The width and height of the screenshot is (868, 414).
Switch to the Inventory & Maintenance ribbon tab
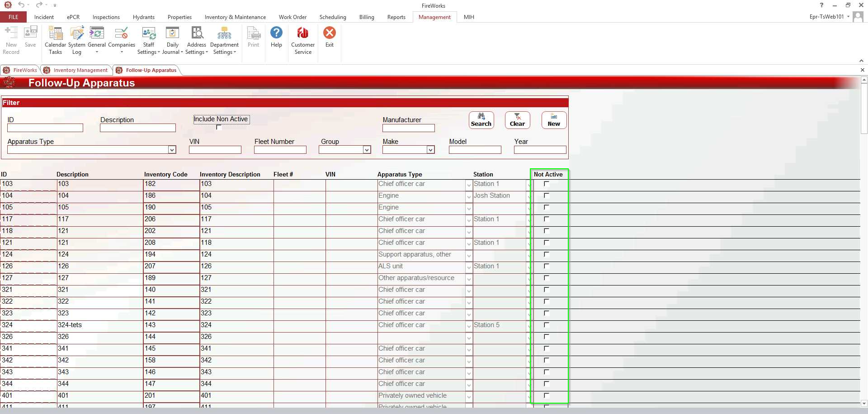pos(235,17)
